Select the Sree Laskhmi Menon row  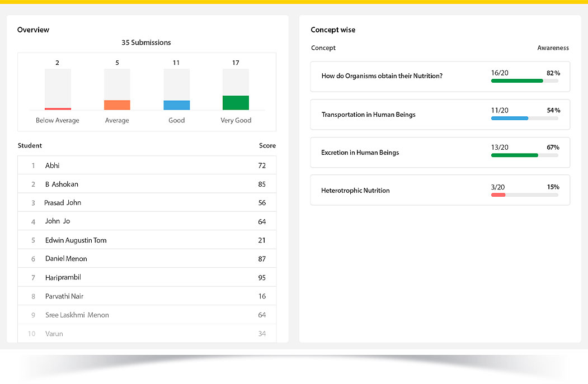click(147, 315)
